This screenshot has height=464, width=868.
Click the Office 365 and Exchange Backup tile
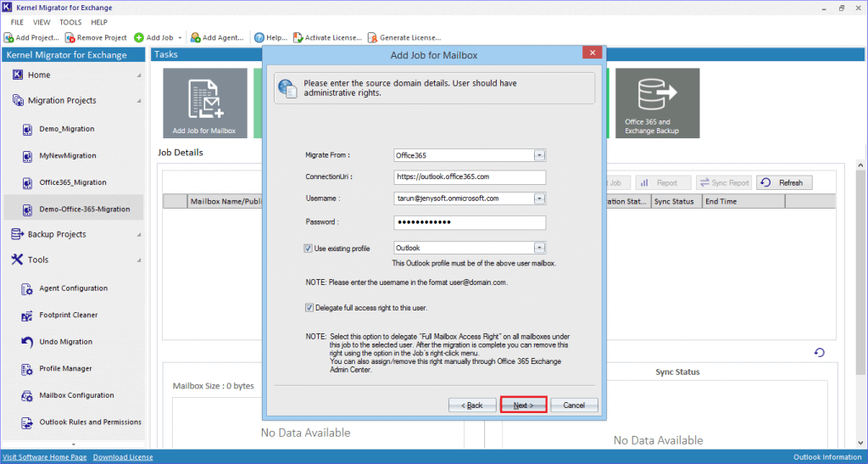tap(658, 103)
